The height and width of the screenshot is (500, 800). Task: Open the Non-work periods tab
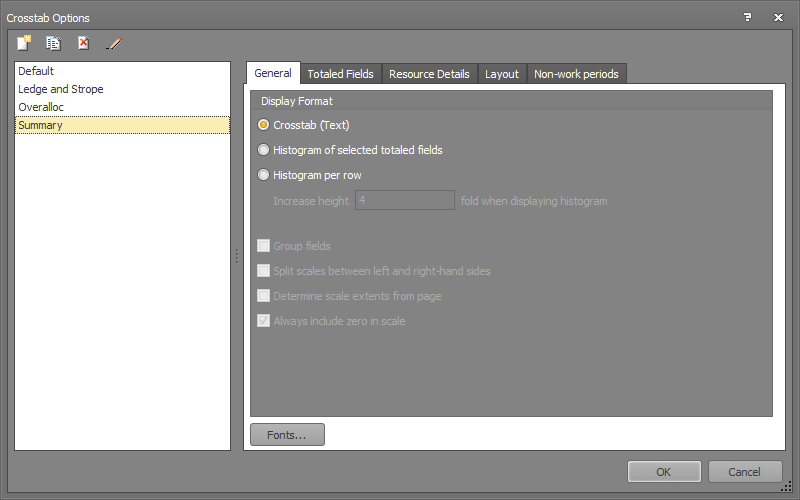tap(576, 74)
